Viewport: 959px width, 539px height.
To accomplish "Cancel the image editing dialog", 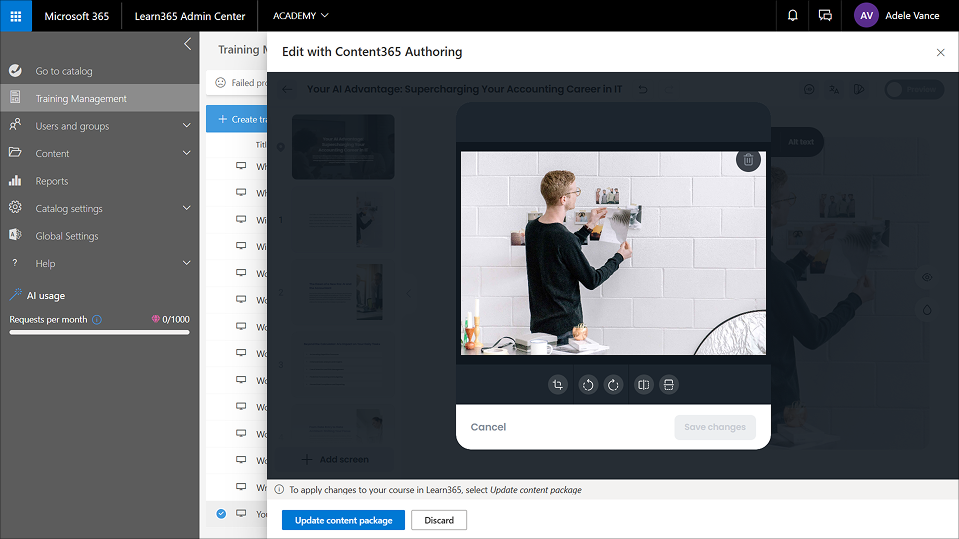I will (x=488, y=427).
